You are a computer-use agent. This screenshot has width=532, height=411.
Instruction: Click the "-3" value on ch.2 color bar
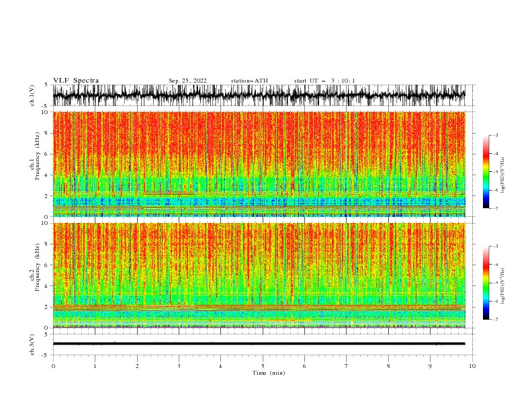coord(496,246)
